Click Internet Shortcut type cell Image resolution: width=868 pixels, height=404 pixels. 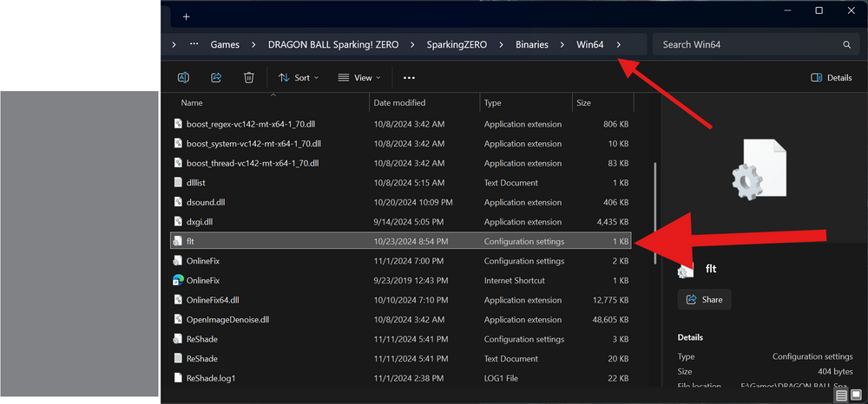514,280
